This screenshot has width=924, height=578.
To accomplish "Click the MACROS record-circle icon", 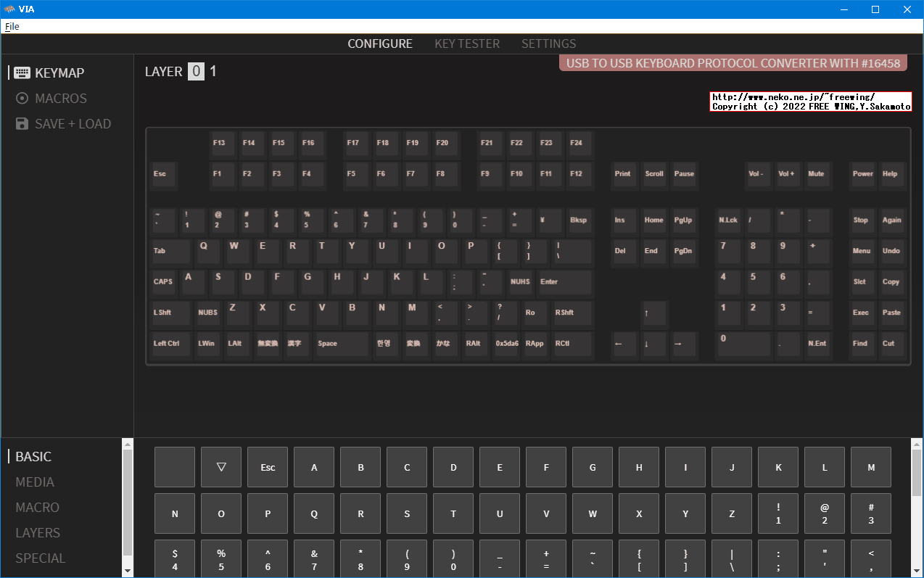I will tap(22, 98).
